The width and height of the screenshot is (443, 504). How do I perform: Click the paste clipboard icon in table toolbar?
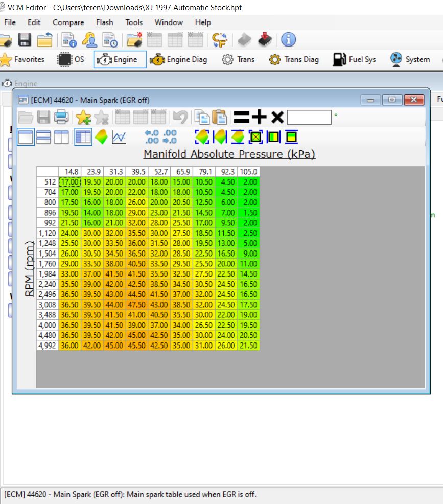pos(220,118)
